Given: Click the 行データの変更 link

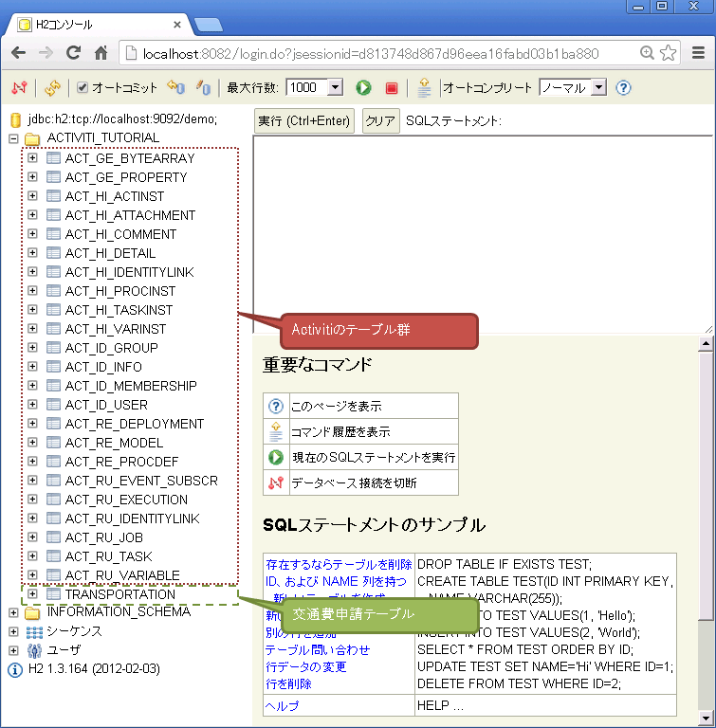Looking at the screenshot, I should [306, 667].
